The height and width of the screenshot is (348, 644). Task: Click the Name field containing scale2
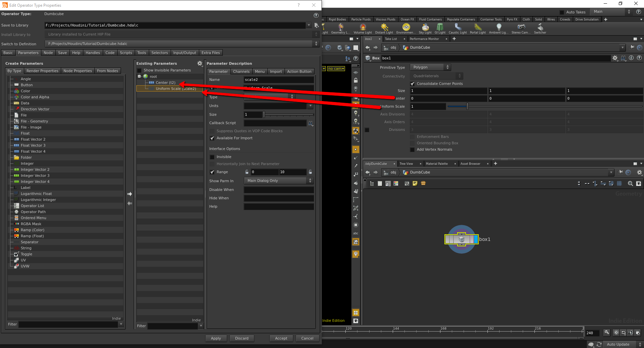(279, 80)
